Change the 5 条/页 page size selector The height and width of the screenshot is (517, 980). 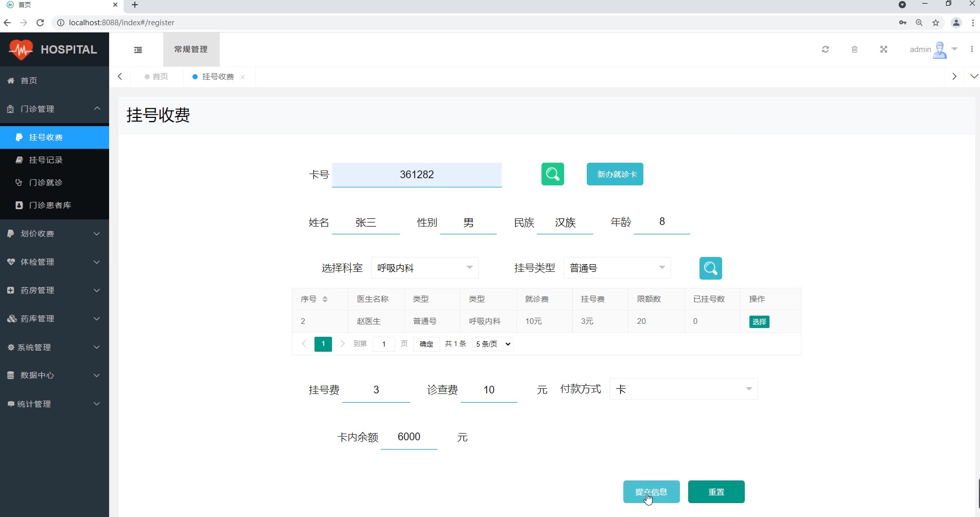pyautogui.click(x=493, y=344)
